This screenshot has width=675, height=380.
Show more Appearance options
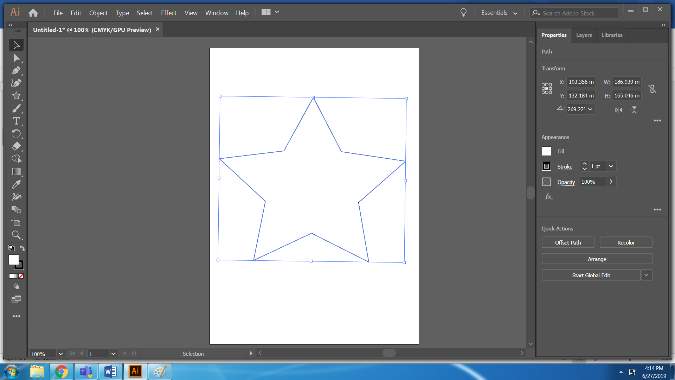657,210
